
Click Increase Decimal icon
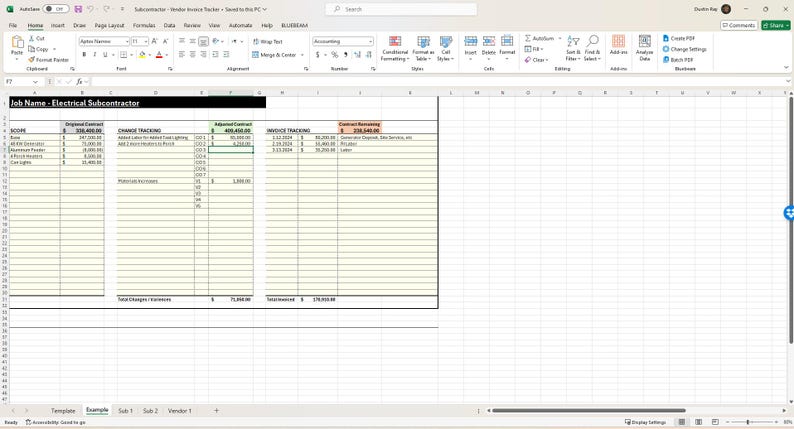coord(358,55)
